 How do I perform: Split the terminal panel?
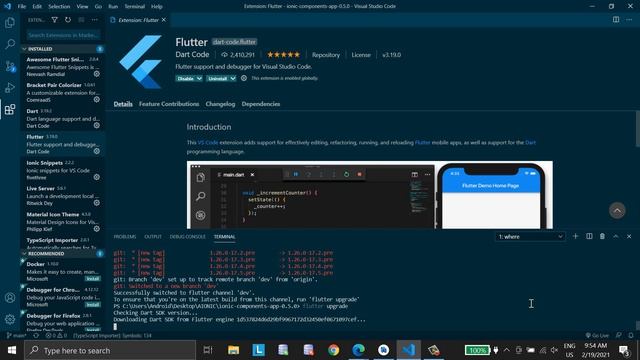pos(589,236)
